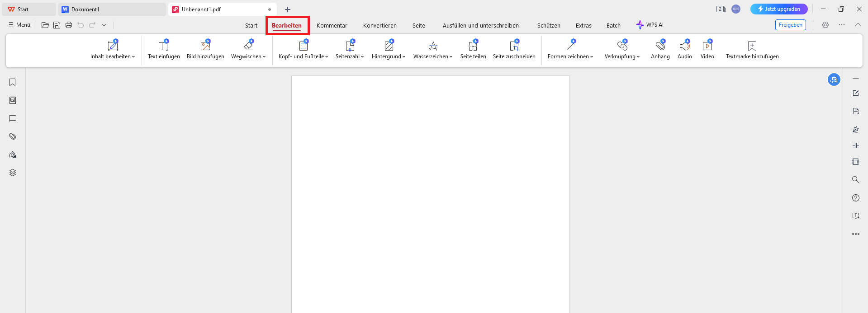The height and width of the screenshot is (313, 868).
Task: Open help from the right sidebar
Action: point(856,198)
